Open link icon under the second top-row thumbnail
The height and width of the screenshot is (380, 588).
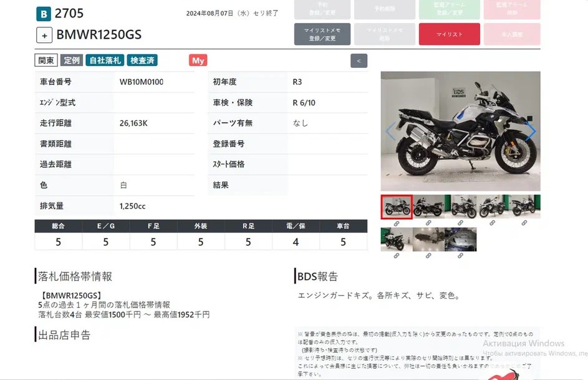(428, 223)
